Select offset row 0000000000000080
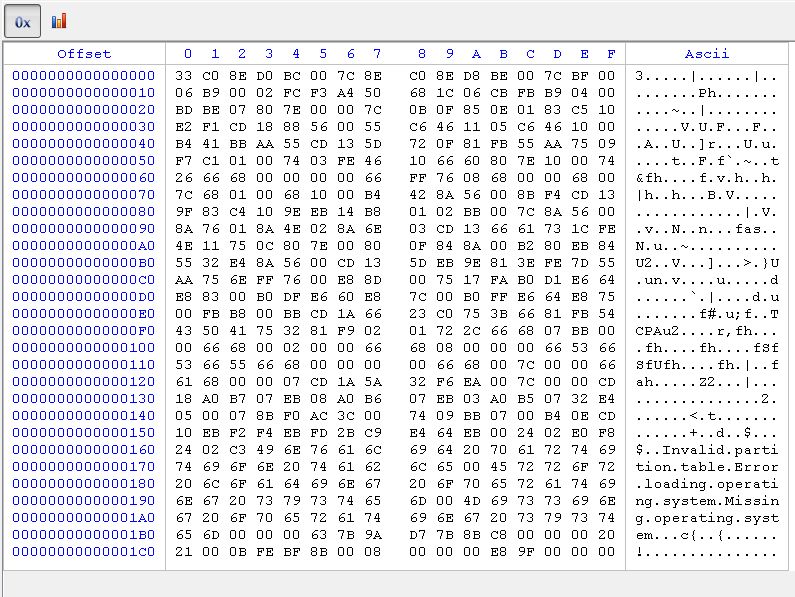Viewport: 795px width, 597px height. pyautogui.click(x=84, y=211)
